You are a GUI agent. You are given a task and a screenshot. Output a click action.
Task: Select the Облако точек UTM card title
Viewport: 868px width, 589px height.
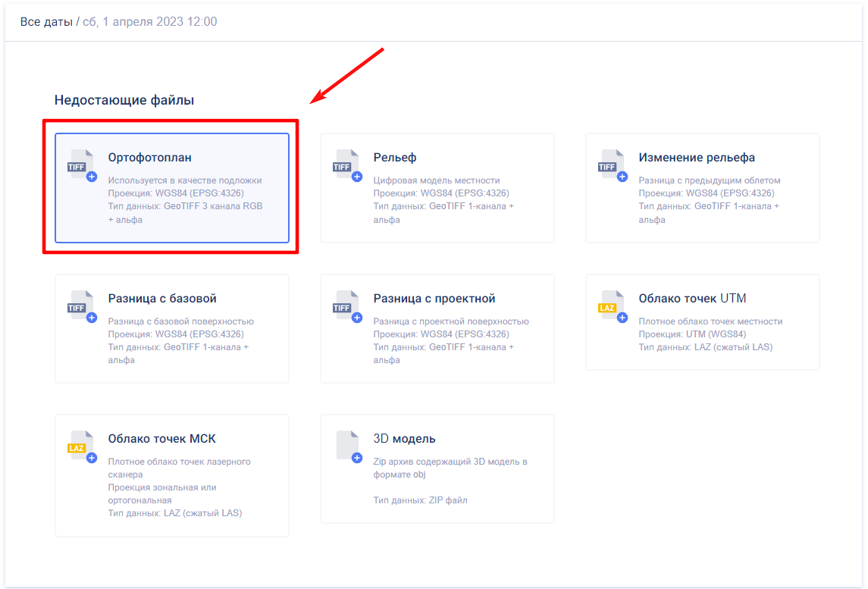[x=692, y=299]
